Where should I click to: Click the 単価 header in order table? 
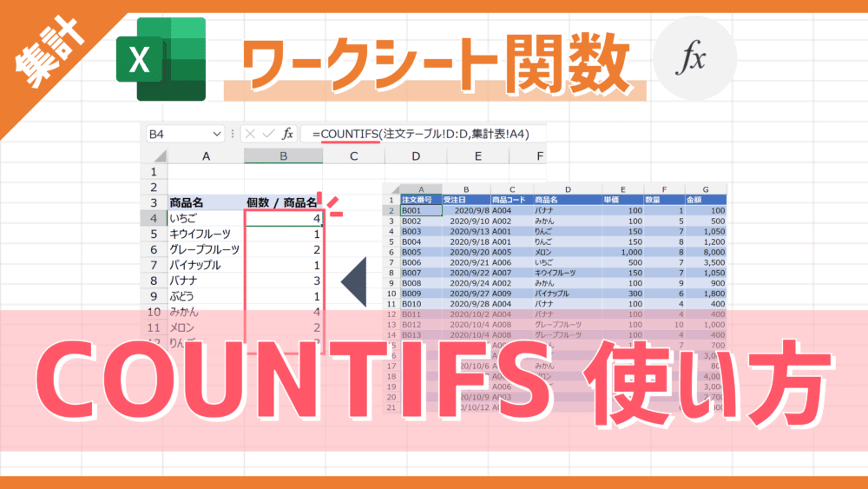click(622, 200)
